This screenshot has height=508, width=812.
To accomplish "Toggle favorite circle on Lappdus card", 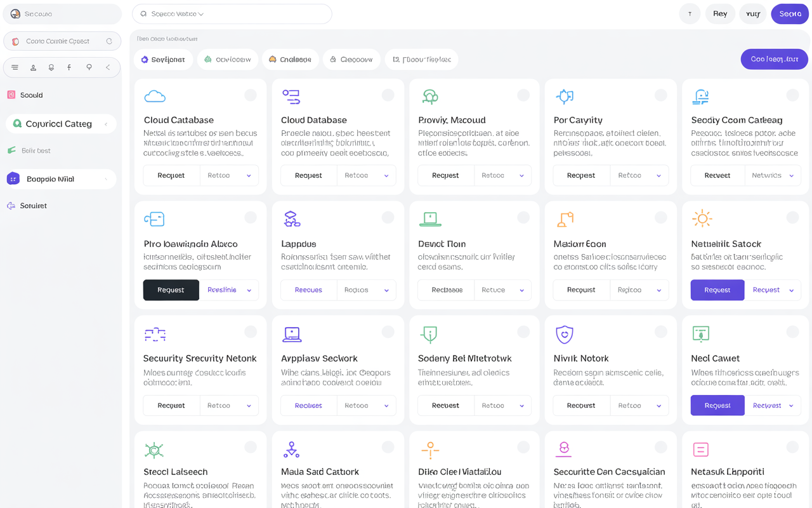I will point(387,217).
